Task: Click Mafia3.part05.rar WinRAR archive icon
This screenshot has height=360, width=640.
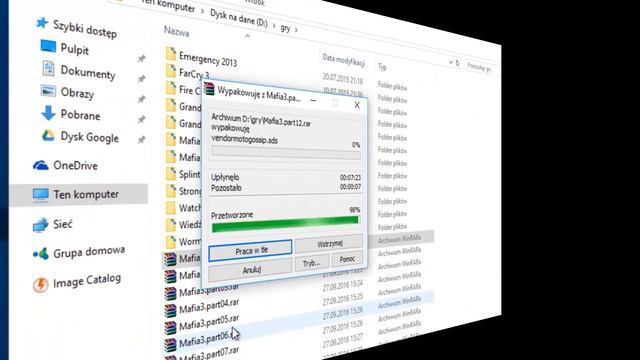Action: 170,327
